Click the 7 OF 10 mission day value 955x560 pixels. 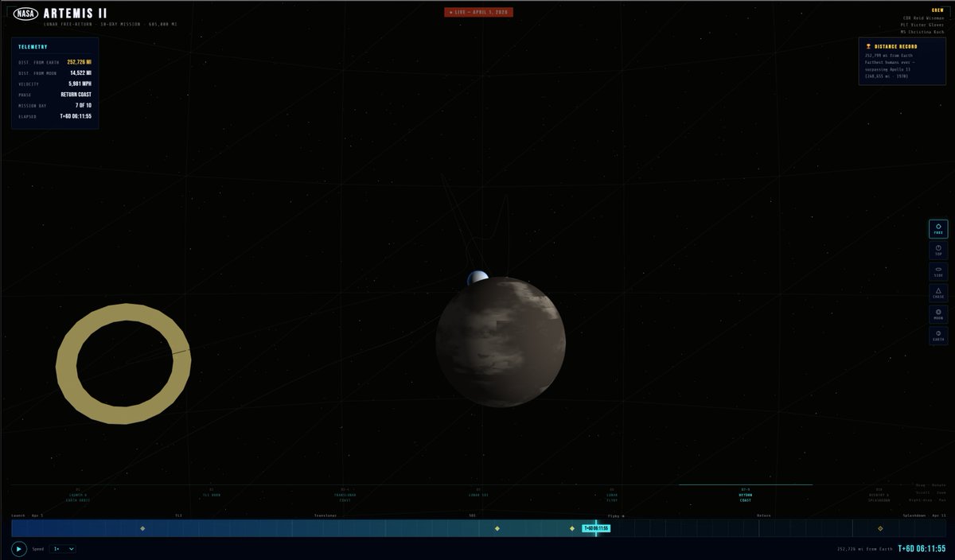(x=84, y=105)
